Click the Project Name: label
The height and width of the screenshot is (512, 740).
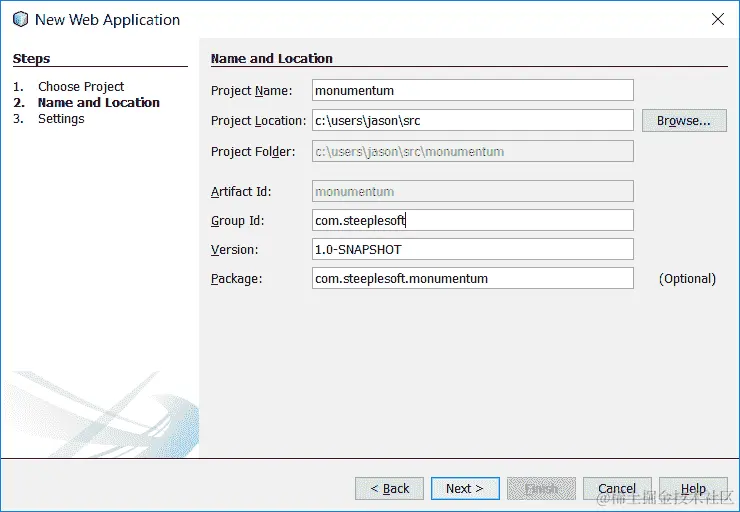click(x=252, y=90)
